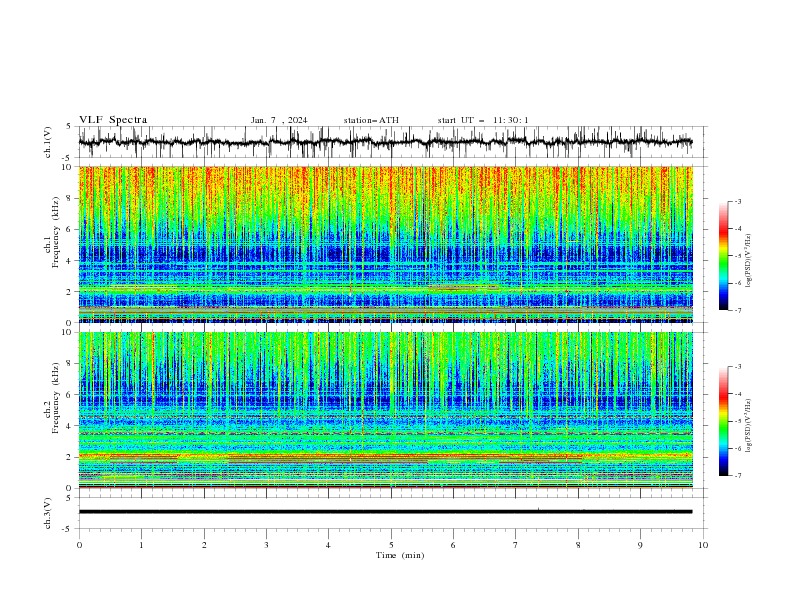Click the '-3' label on upper colorbar

[x=737, y=201]
